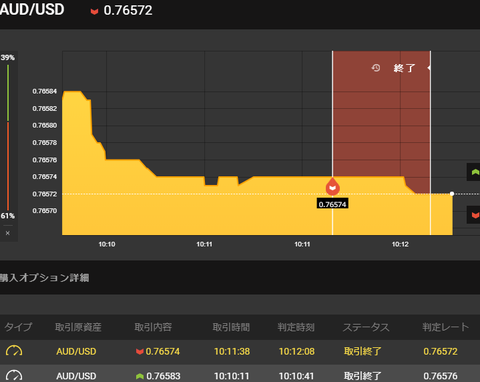This screenshot has height=382, width=480.
Task: Click the small arrow right of 終了
Action: (429, 68)
